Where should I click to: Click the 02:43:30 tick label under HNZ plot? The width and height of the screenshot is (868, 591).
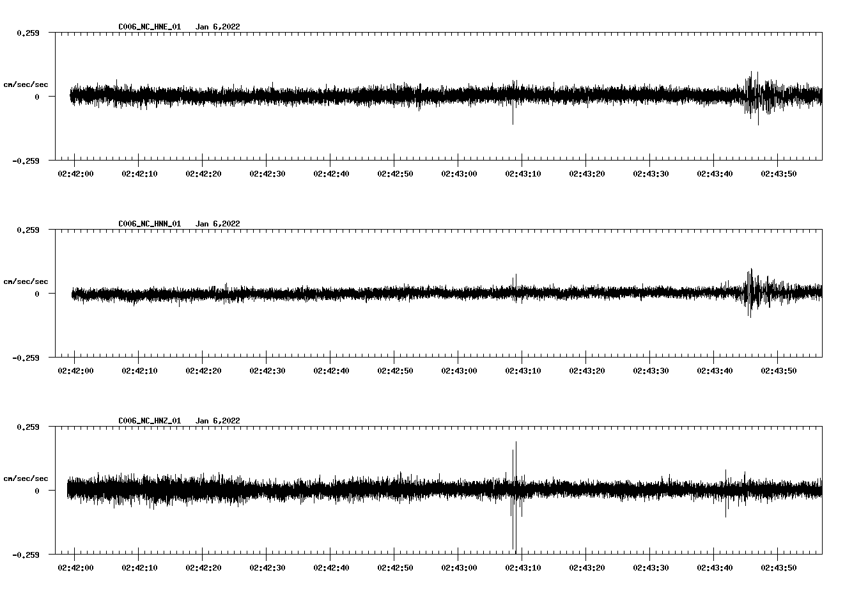[x=651, y=567]
